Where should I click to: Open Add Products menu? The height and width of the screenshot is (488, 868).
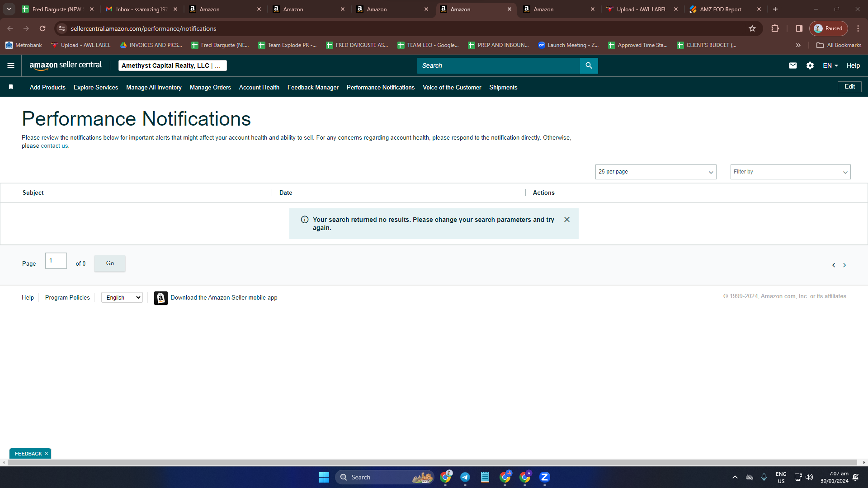pos(47,87)
